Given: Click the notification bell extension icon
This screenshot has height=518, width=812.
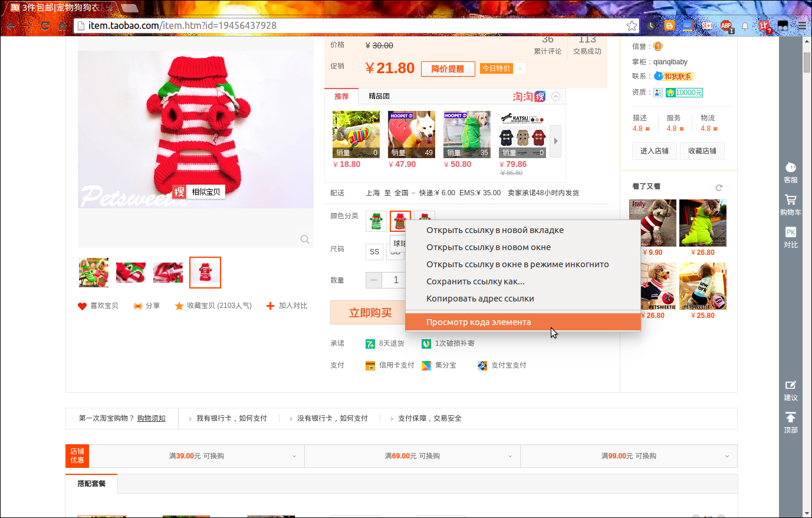Looking at the screenshot, I should coord(745,26).
